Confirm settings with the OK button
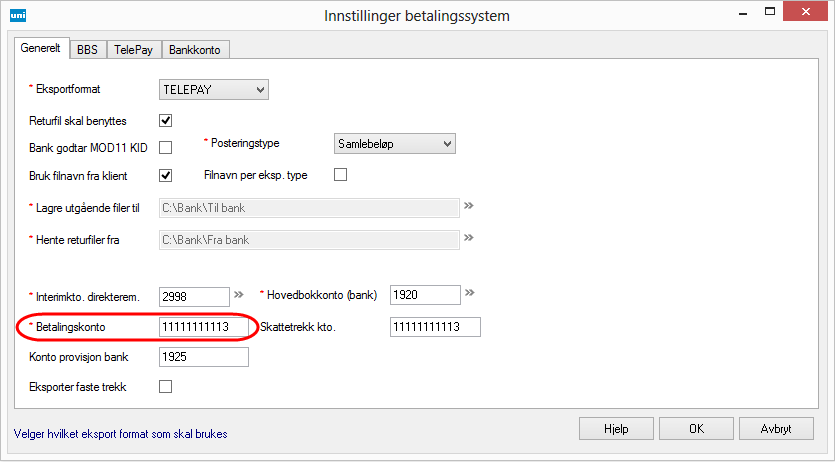The image size is (835, 462). pyautogui.click(x=696, y=428)
